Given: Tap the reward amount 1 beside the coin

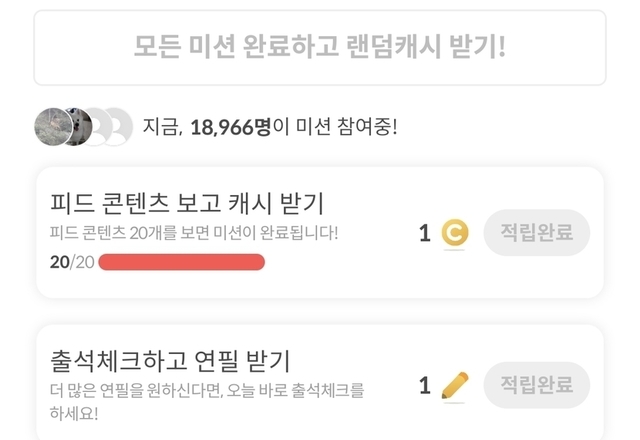Looking at the screenshot, I should tap(425, 233).
